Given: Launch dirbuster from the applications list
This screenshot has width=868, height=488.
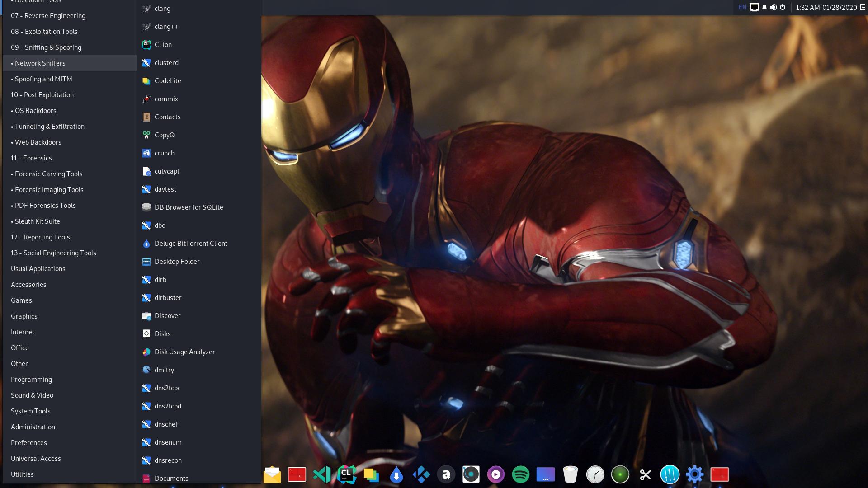Looking at the screenshot, I should (199, 298).
